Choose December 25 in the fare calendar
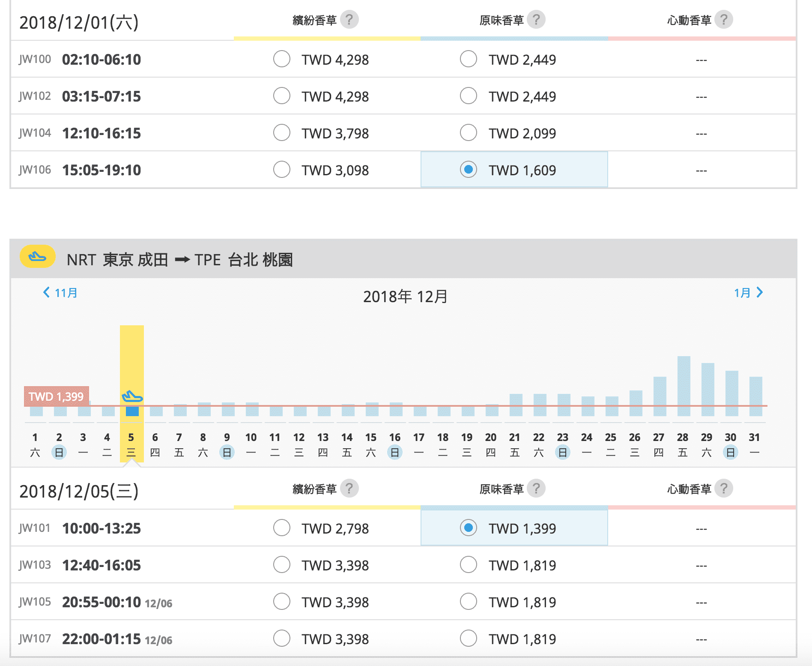The height and width of the screenshot is (666, 812). pos(611,445)
